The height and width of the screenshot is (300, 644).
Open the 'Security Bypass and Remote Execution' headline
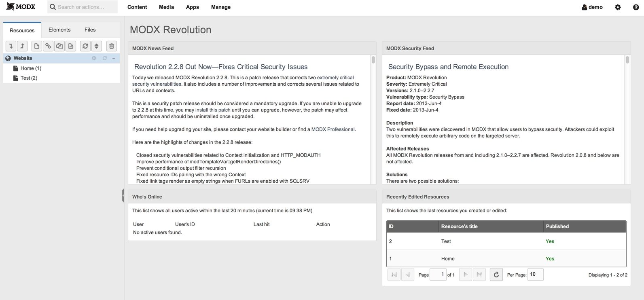point(448,67)
